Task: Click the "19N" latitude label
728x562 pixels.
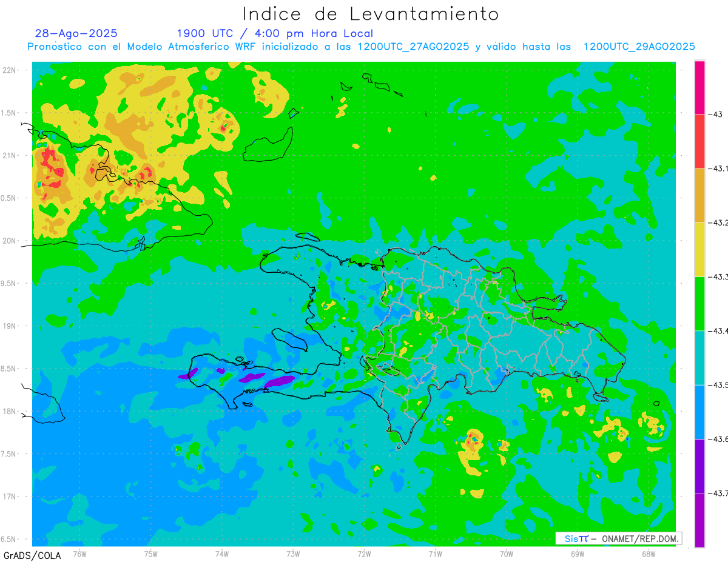Action: click(x=9, y=326)
